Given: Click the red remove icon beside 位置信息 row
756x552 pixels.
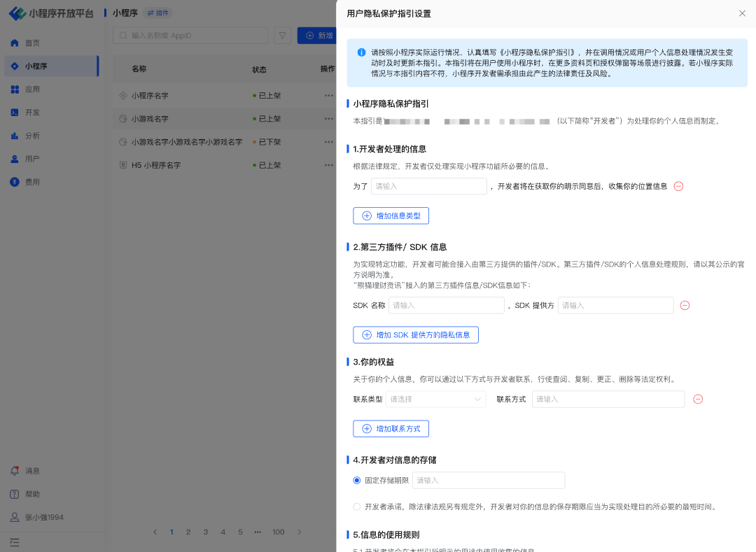Looking at the screenshot, I should click(678, 186).
